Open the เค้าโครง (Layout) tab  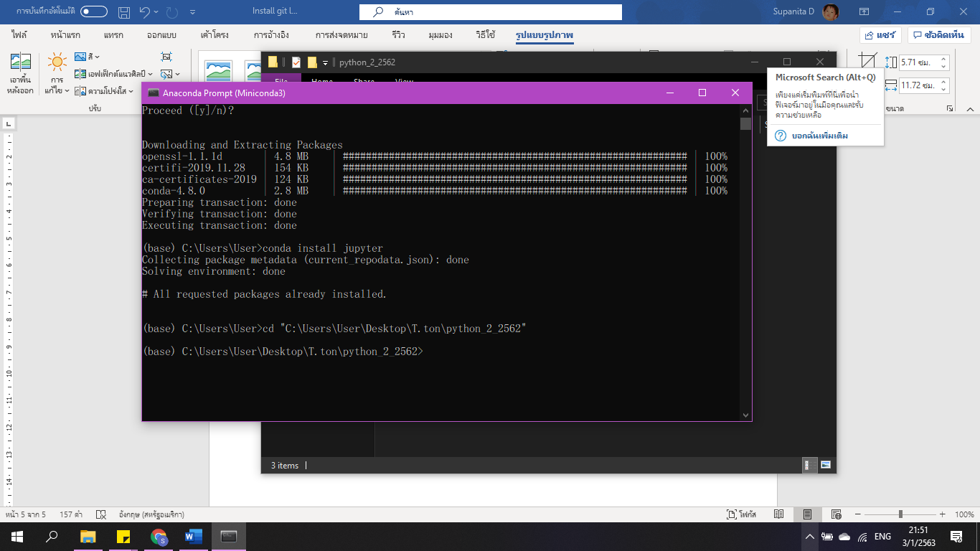pos(215,35)
